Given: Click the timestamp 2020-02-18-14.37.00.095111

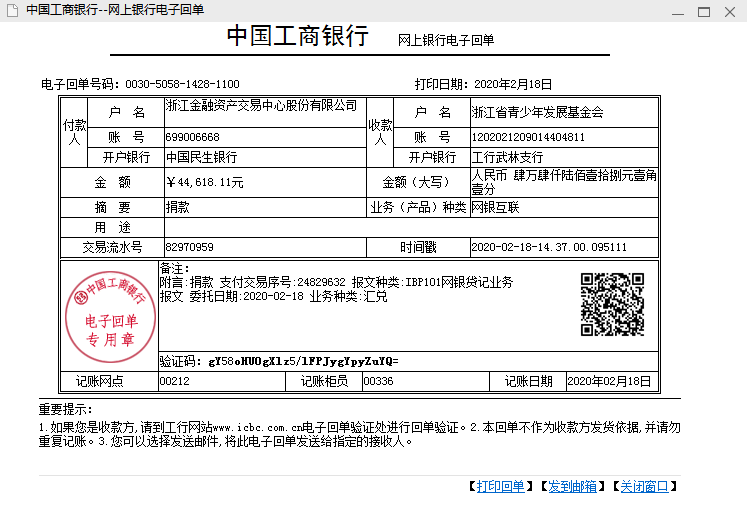Looking at the screenshot, I should (549, 247).
